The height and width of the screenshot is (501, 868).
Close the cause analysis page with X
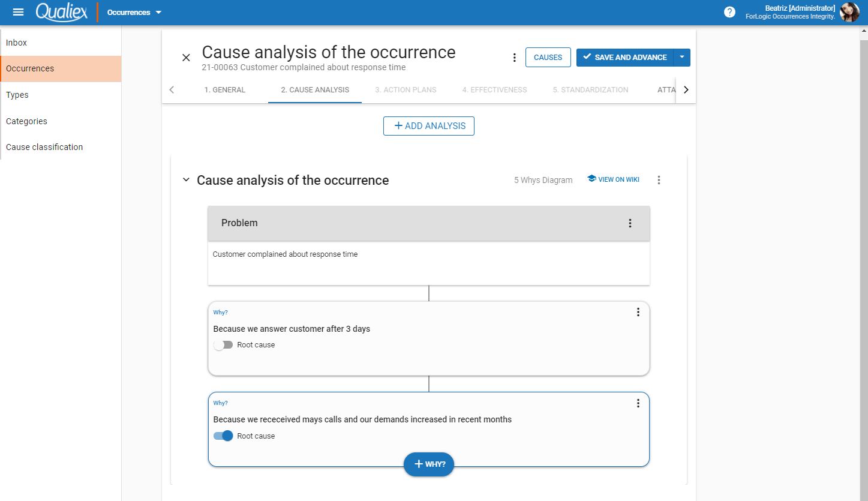pos(186,58)
